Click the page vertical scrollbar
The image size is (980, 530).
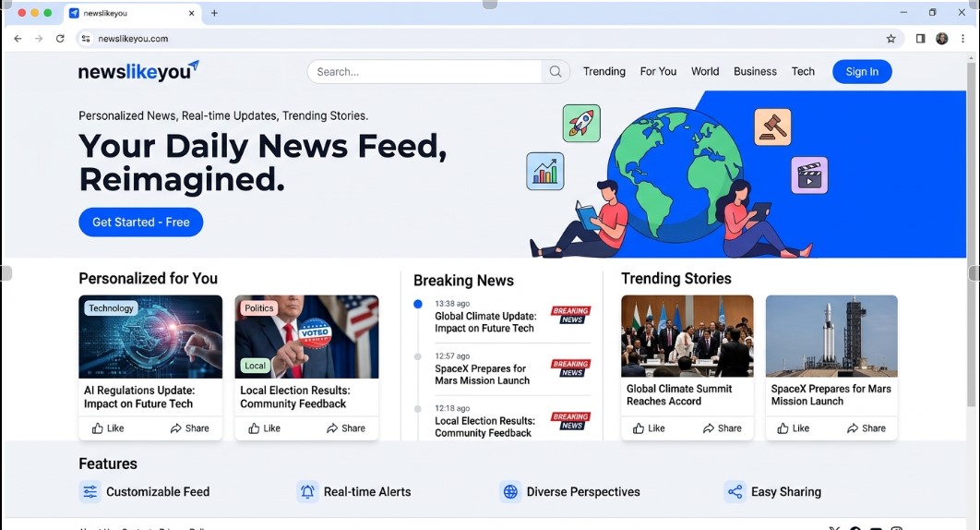coord(971,235)
